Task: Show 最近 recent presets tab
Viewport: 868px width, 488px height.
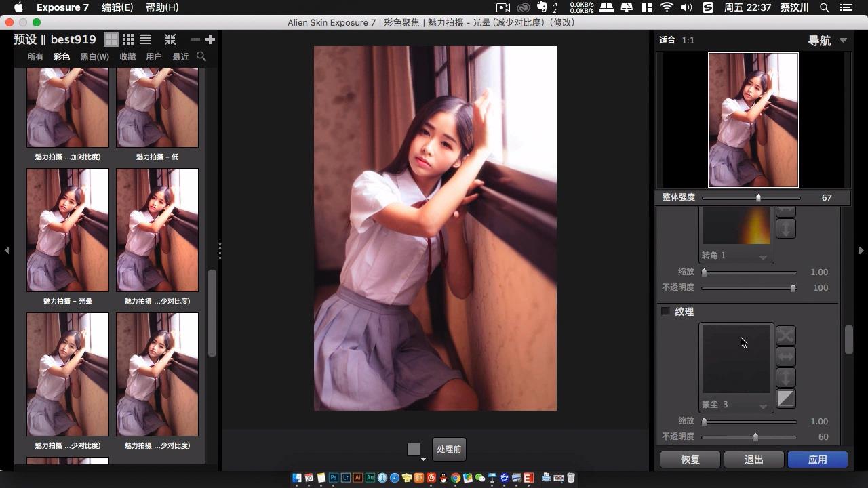Action: pyautogui.click(x=180, y=57)
